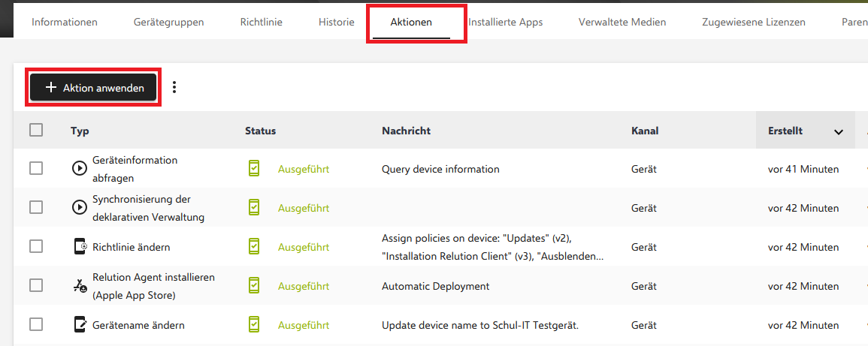The height and width of the screenshot is (346, 868).
Task: Open the Historie tab
Action: (336, 23)
